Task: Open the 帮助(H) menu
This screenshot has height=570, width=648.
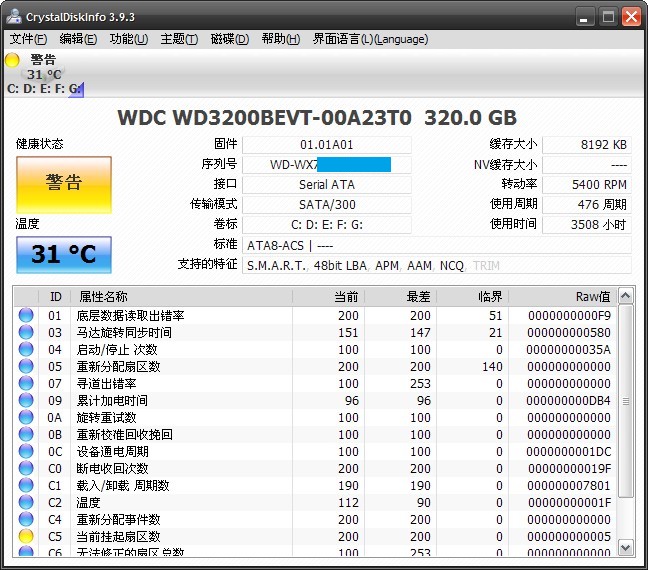Action: tap(281, 39)
